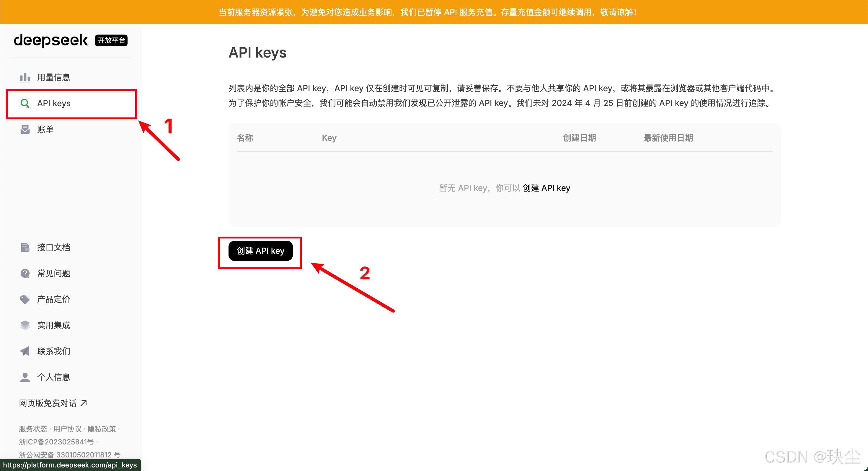The height and width of the screenshot is (471, 868).
Task: Click the integrations layers icon
Action: tap(25, 325)
